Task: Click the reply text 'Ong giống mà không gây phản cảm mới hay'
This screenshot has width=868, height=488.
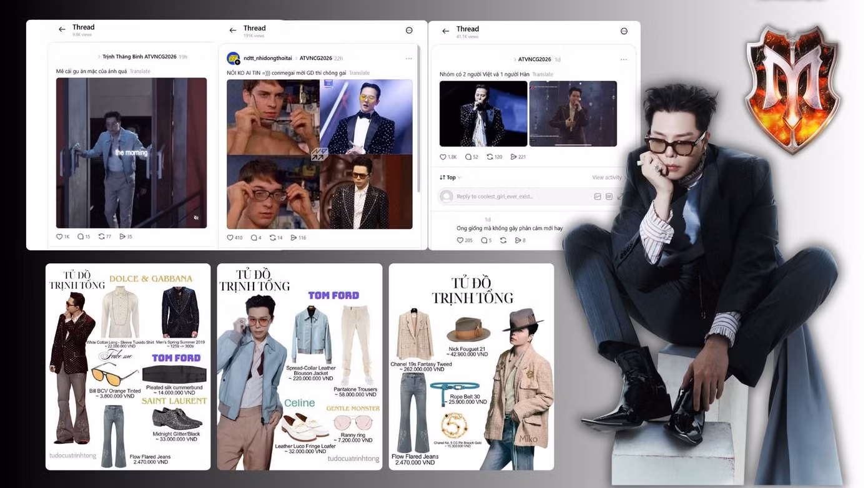Action: click(x=510, y=228)
